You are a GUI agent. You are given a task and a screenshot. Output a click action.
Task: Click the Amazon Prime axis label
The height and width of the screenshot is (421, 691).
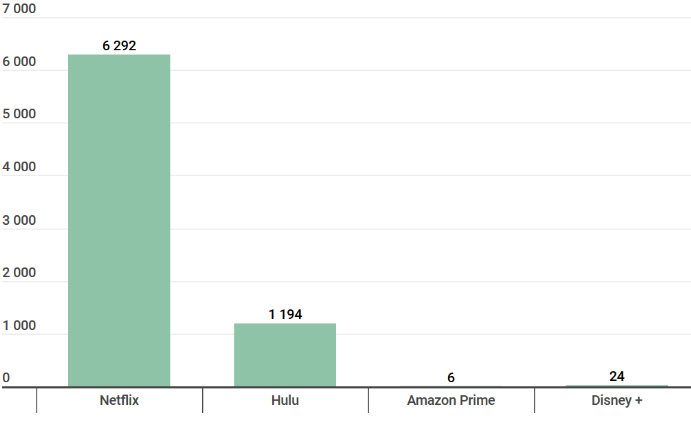[x=451, y=401]
